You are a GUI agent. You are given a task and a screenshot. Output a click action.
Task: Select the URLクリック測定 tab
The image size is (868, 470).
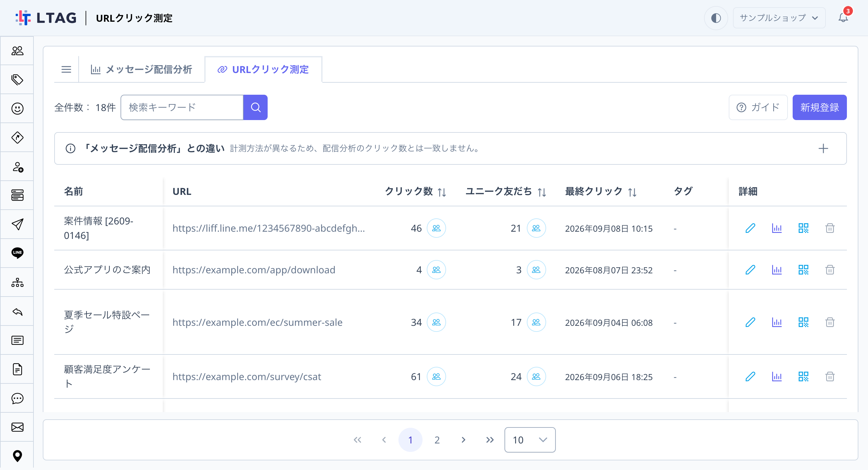point(263,69)
